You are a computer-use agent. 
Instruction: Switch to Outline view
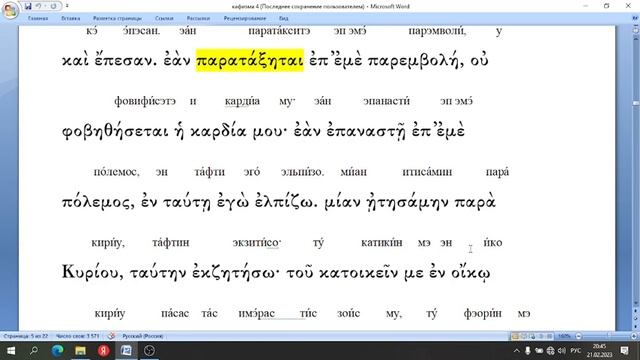541,336
